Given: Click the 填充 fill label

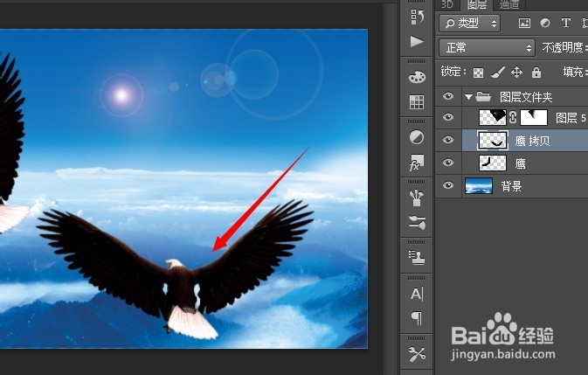Looking at the screenshot, I should [575, 72].
